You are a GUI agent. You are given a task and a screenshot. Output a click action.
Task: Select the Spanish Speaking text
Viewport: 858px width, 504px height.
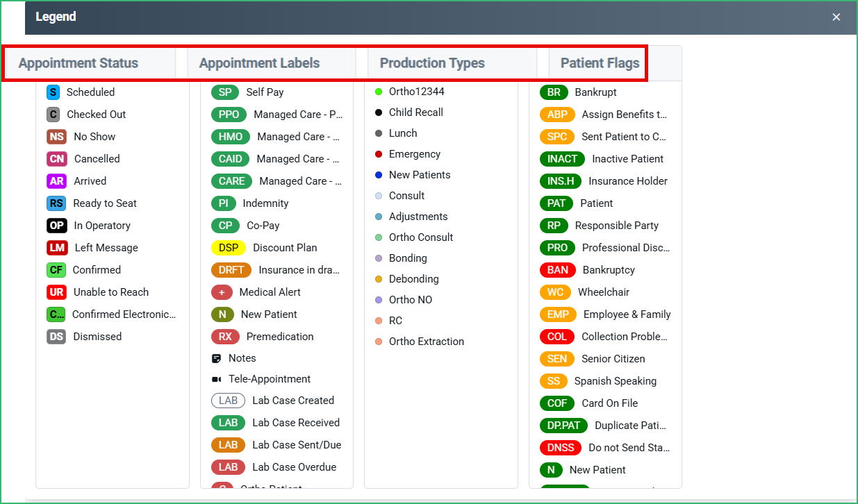616,381
